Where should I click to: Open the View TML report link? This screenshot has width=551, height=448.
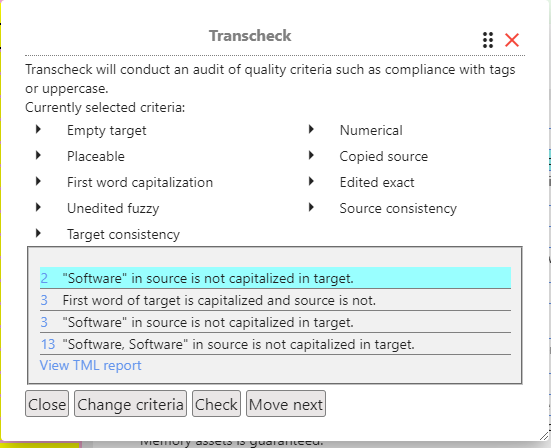click(x=90, y=365)
